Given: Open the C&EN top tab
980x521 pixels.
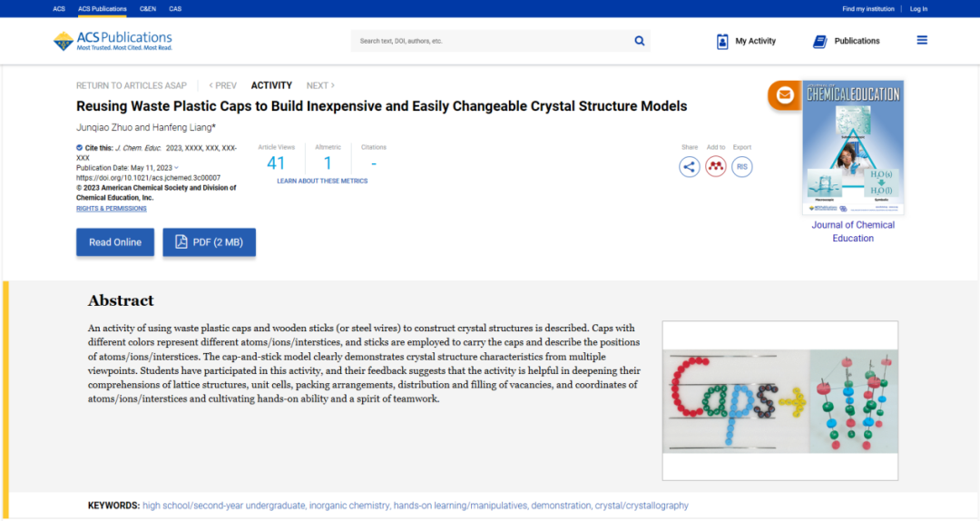Looking at the screenshot, I should click(x=148, y=9).
